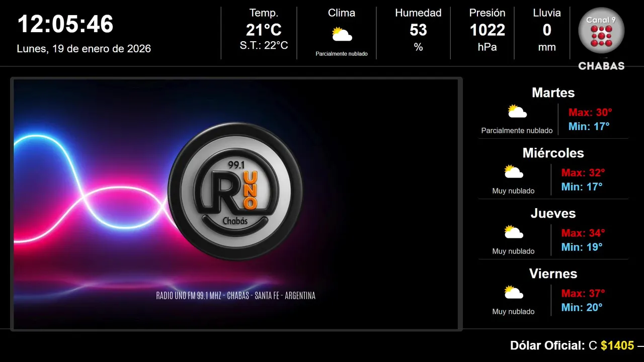Image resolution: width=644 pixels, height=362 pixels.
Task: Click Viernes forecast weather icon
Action: tap(513, 292)
